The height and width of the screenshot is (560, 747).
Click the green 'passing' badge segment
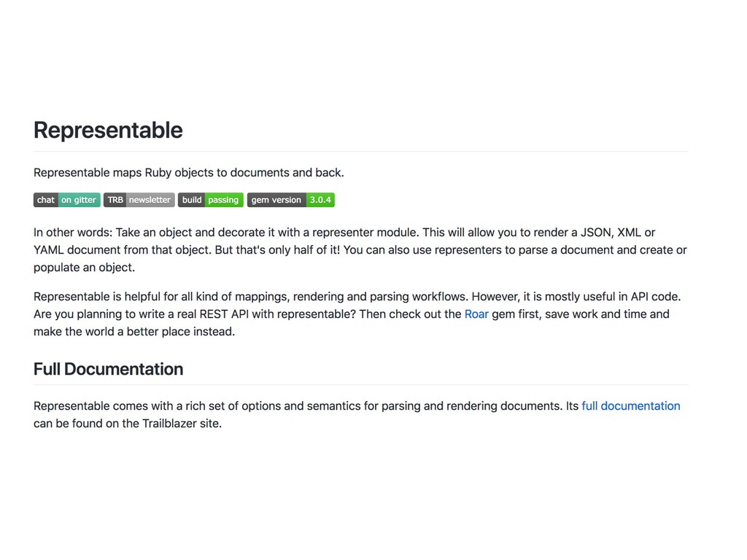[223, 200]
